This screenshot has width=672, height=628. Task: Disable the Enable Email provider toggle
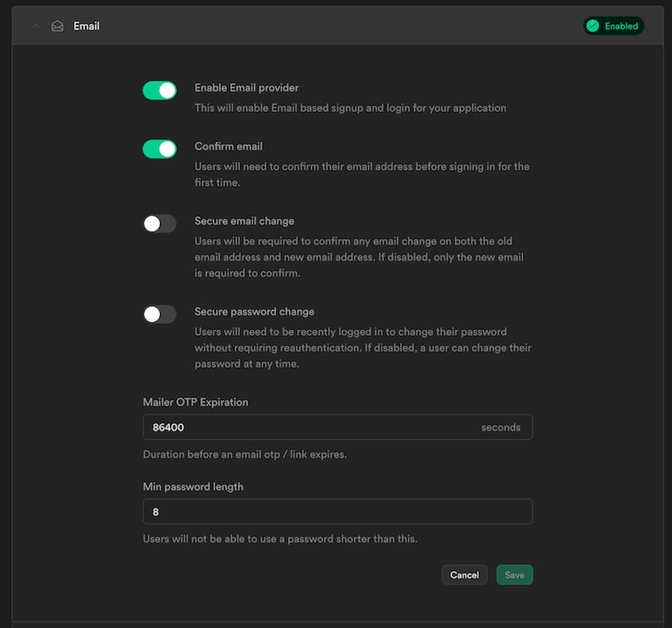tap(159, 89)
